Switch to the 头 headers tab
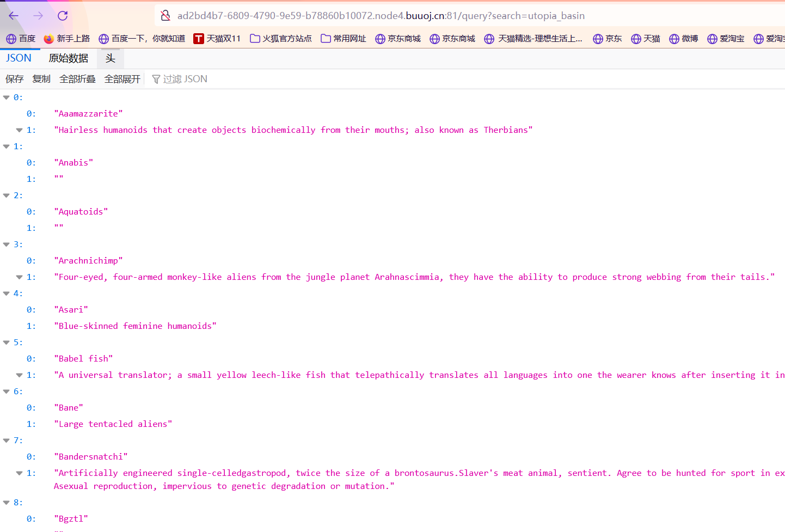Screen dimensions: 785x532 pyautogui.click(x=111, y=58)
